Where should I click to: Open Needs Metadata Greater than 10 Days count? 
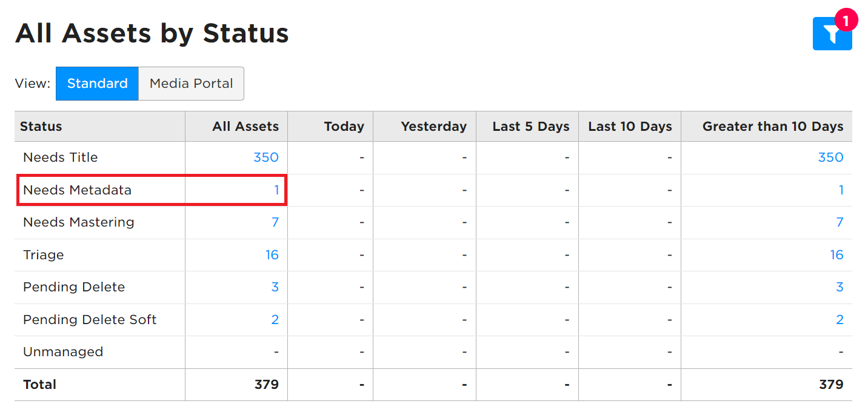tap(841, 190)
